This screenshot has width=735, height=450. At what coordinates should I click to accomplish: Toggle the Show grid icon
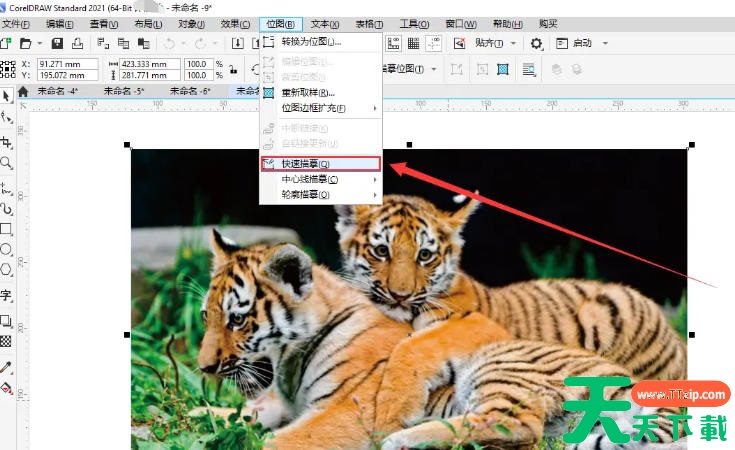pos(413,44)
